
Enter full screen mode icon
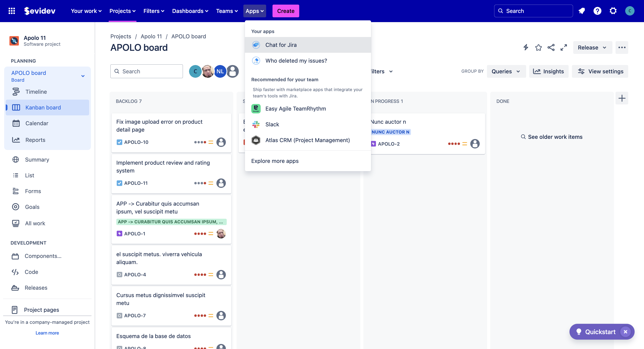(x=564, y=48)
